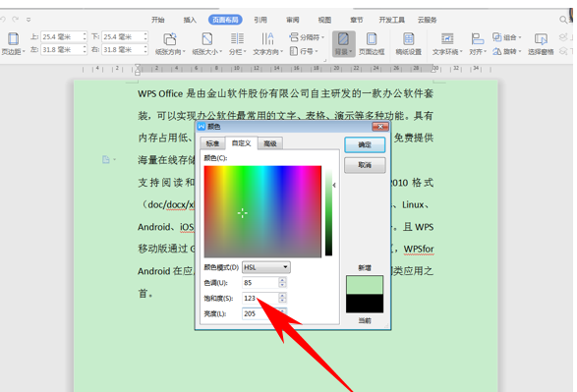Click in the color spectrum field

(262, 211)
